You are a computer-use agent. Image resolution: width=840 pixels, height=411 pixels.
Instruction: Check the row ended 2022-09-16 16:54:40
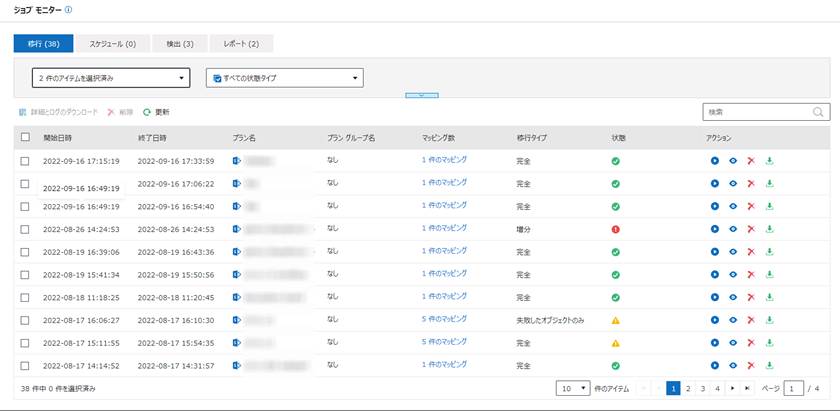25,206
